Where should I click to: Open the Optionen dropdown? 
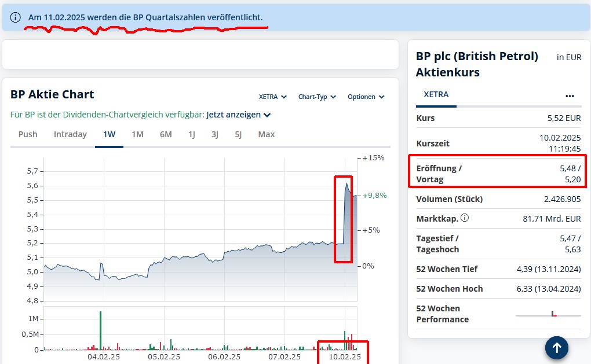coord(366,97)
